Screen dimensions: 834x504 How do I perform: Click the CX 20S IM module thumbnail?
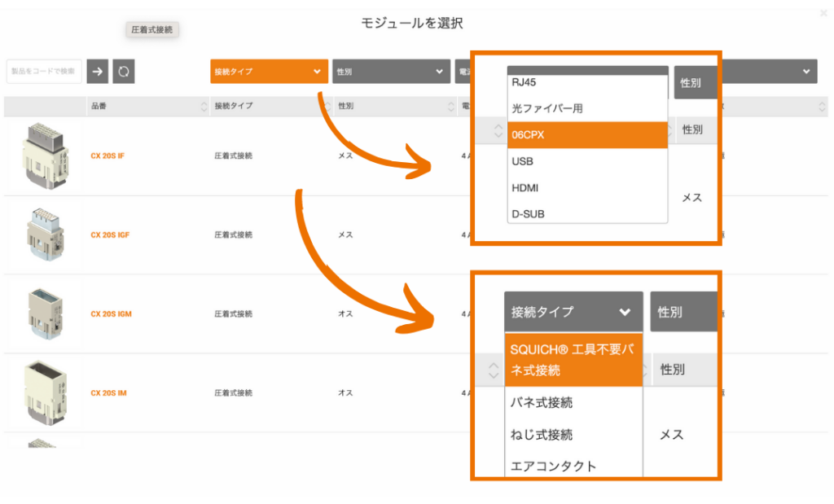tap(39, 392)
